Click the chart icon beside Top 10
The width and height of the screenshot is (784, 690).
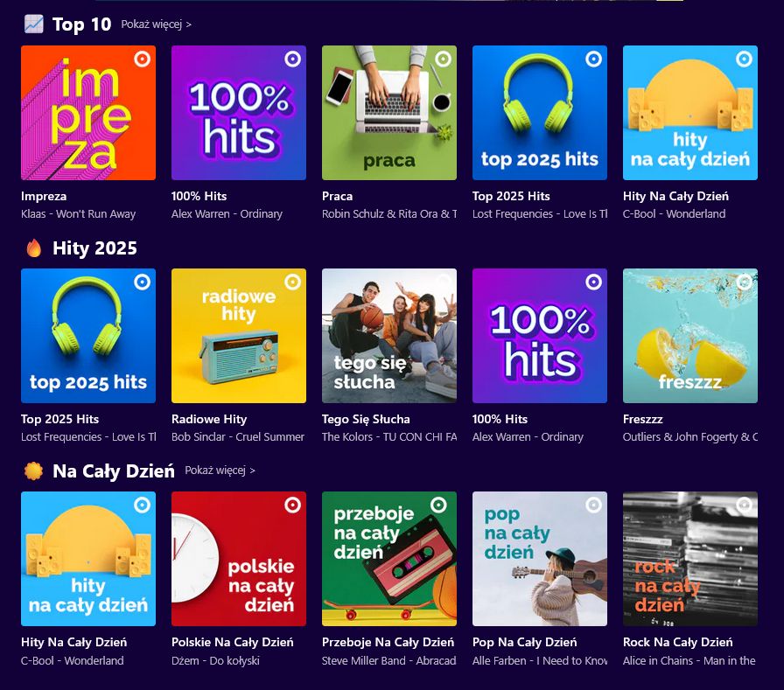coord(33,24)
